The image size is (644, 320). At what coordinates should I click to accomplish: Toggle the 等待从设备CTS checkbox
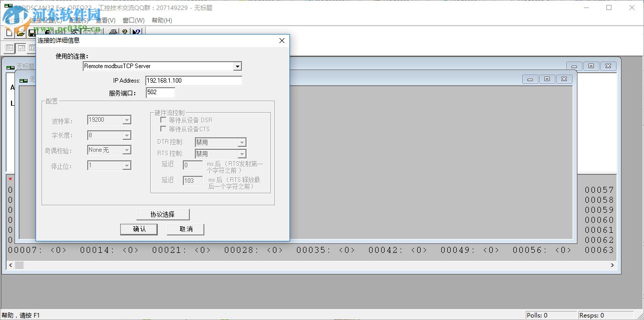tap(163, 129)
